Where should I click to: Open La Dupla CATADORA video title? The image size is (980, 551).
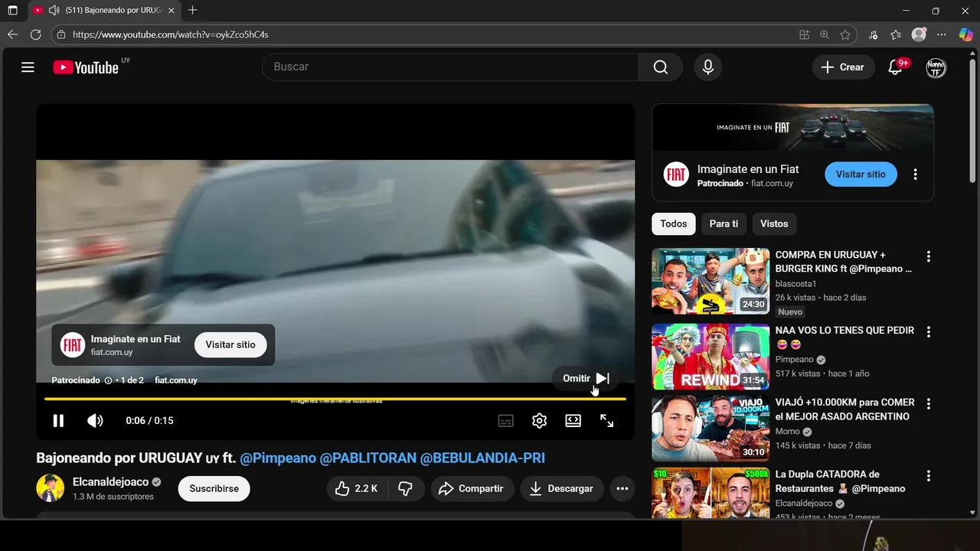point(840,481)
